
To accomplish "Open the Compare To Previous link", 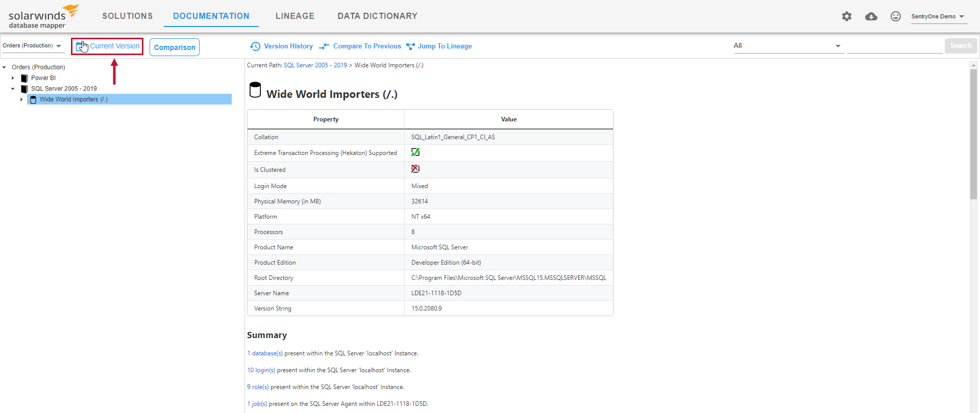I will (367, 46).
